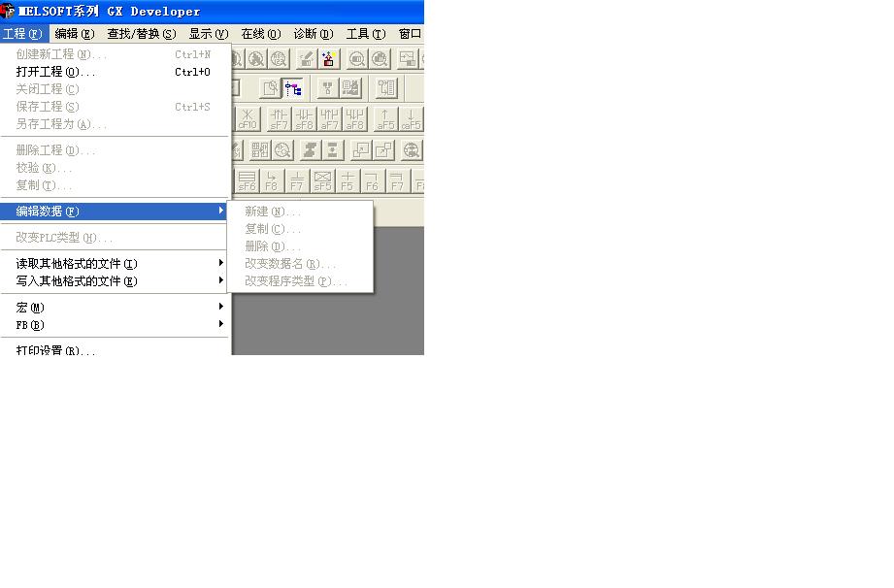This screenshot has width=894, height=588.
Task: Click the sF6 parallel closed contact icon
Action: pos(247,180)
